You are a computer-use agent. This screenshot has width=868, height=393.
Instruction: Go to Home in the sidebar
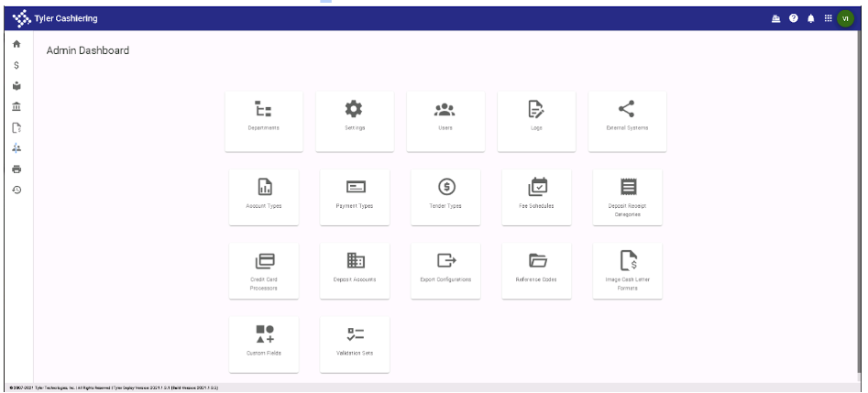16,44
